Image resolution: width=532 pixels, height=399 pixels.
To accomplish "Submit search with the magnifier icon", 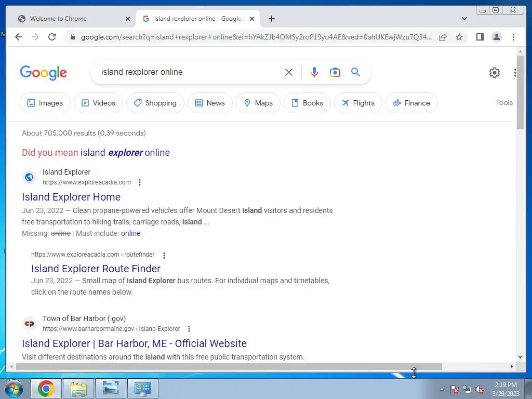I will [x=355, y=72].
